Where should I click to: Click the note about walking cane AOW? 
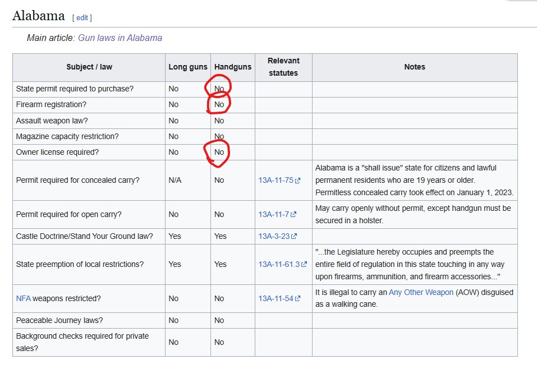coord(415,298)
